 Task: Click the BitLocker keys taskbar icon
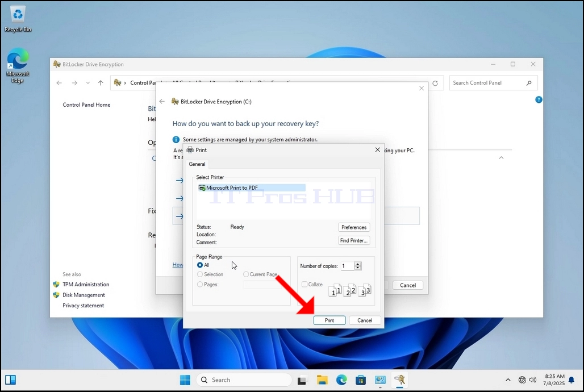399,380
